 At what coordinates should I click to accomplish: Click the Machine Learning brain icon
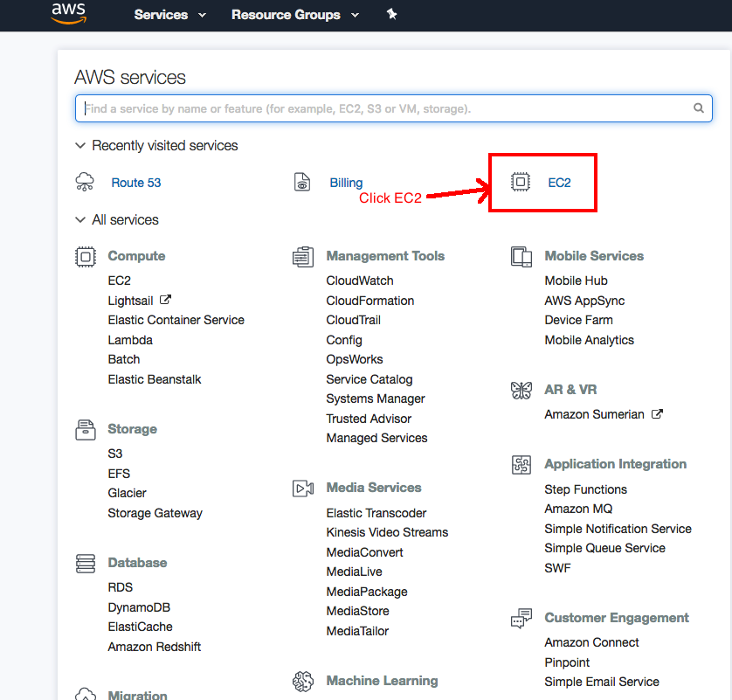303,682
